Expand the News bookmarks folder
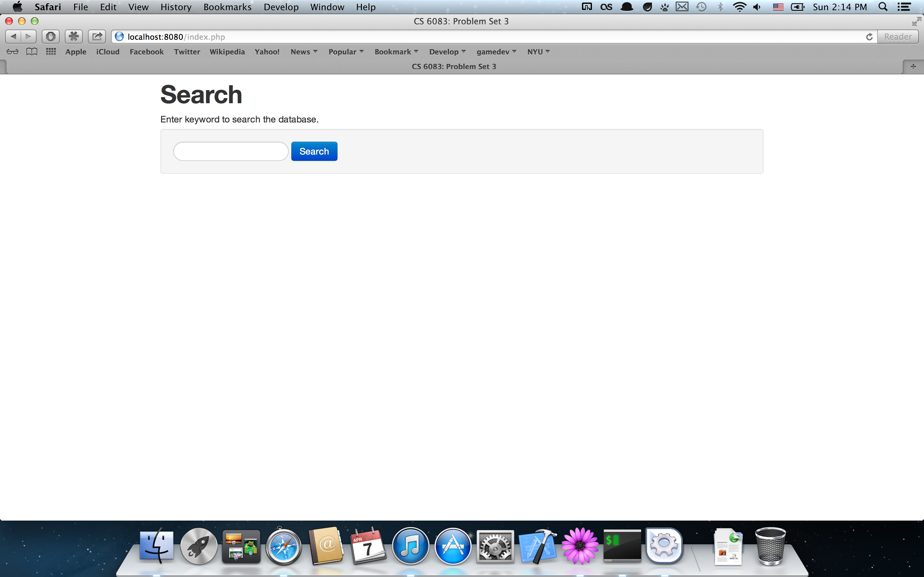The width and height of the screenshot is (924, 577). coord(304,52)
